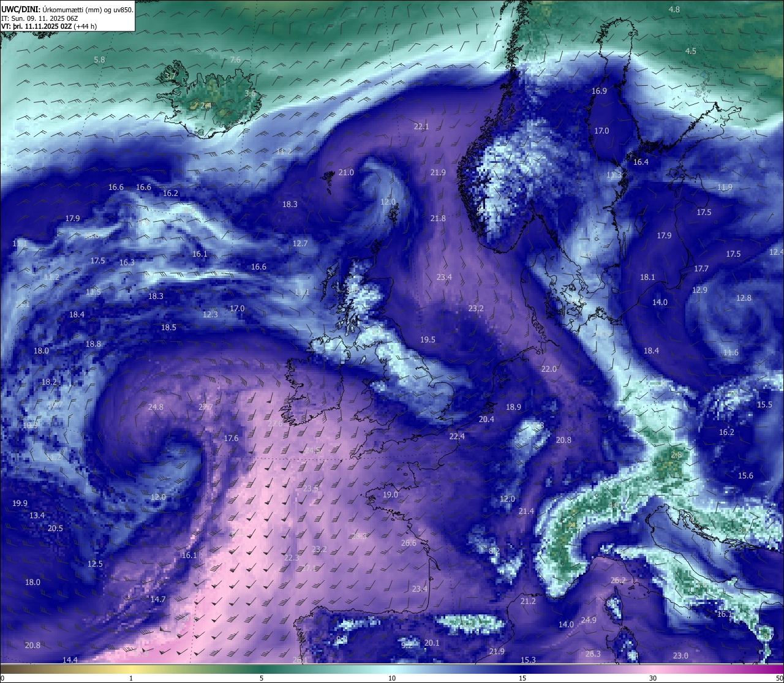Click the map value '7.6' north of Iceland
Screen dimensions: 784x683
pyautogui.click(x=235, y=60)
